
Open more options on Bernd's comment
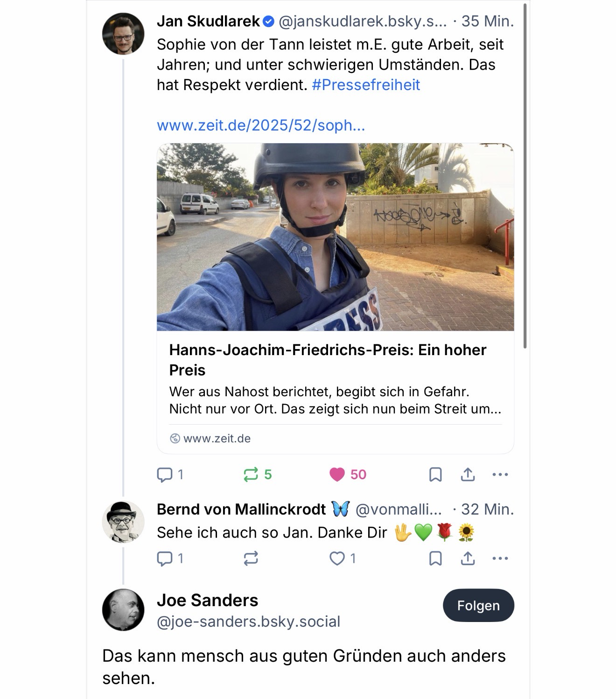[x=500, y=558]
